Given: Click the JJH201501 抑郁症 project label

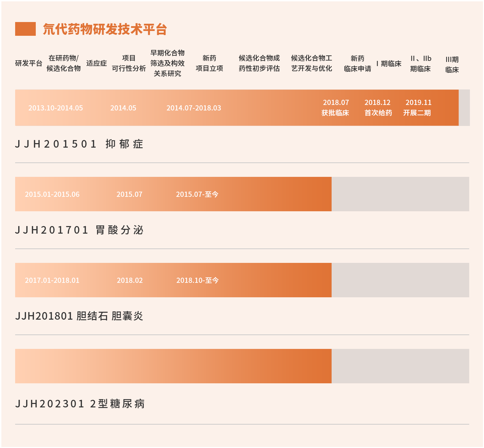Looking at the screenshot, I should (x=79, y=144).
